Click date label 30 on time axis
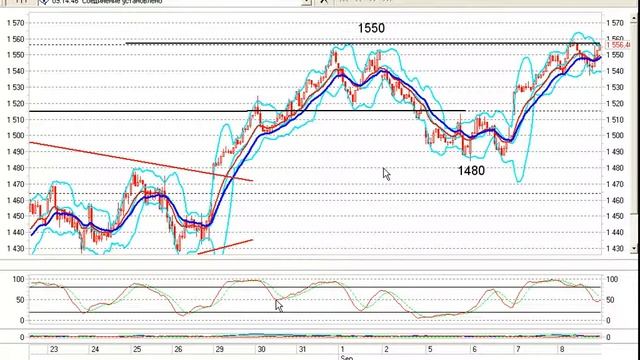This screenshot has height=360, width=640. click(x=261, y=349)
